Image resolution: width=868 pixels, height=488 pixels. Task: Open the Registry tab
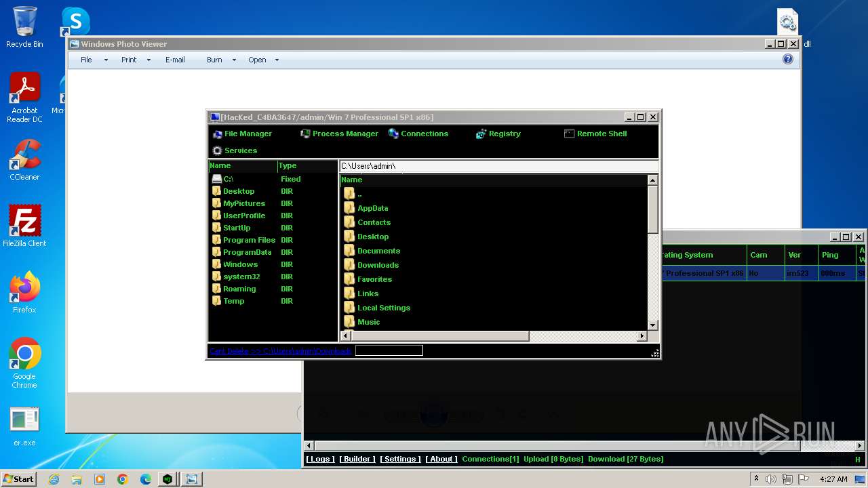click(x=498, y=134)
